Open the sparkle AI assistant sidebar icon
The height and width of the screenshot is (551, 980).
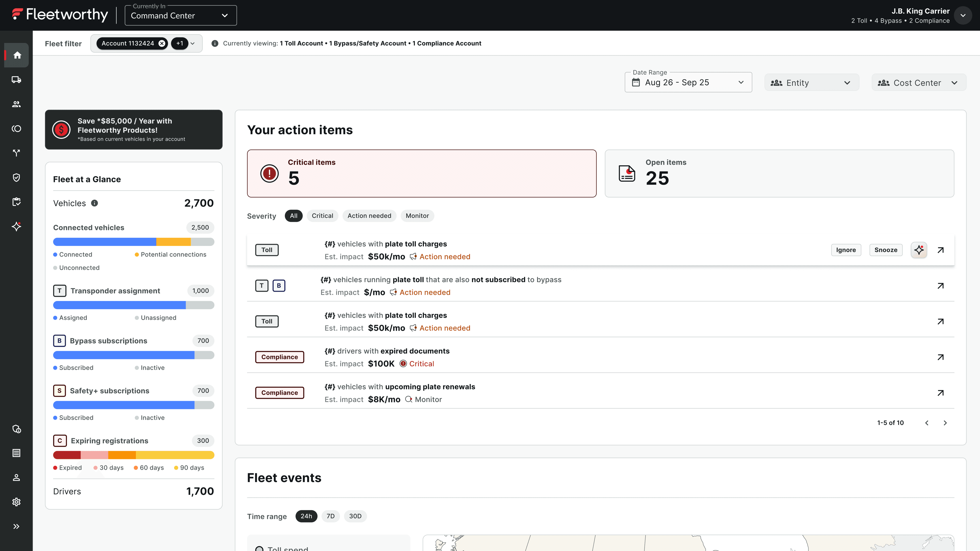16,226
